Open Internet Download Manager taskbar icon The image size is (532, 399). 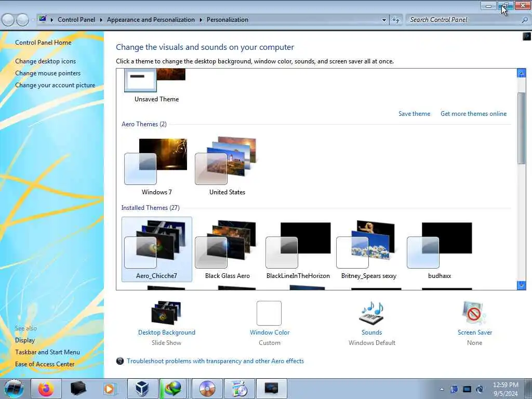pos(174,389)
